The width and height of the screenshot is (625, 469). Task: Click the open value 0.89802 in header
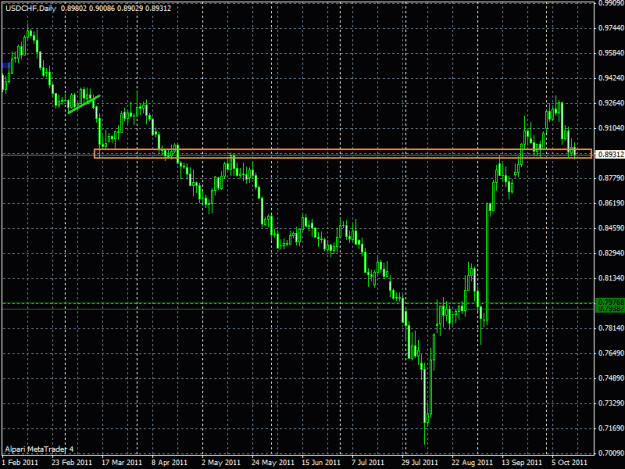click(x=73, y=8)
